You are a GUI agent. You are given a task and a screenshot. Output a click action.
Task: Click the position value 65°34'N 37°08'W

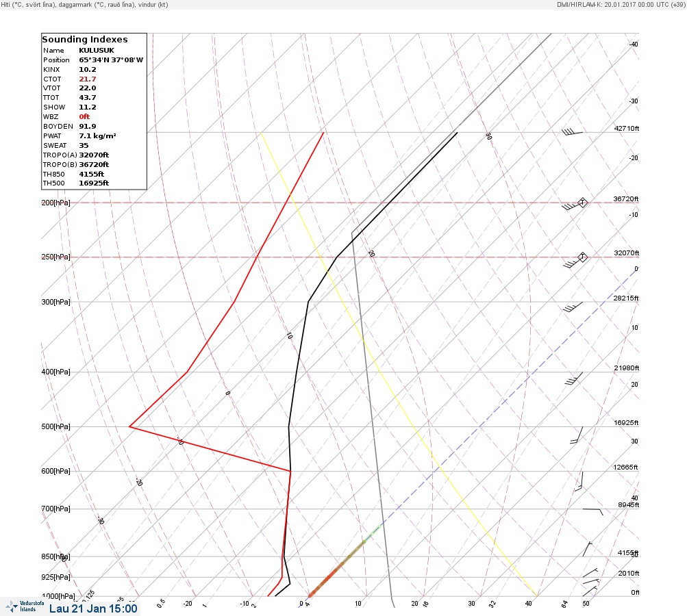click(x=111, y=60)
